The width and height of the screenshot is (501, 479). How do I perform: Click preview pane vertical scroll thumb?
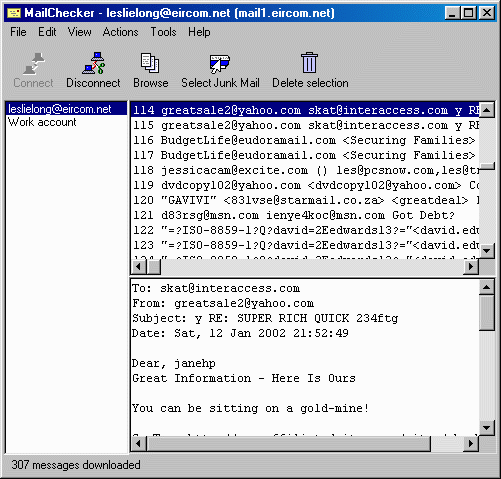[x=487, y=313]
